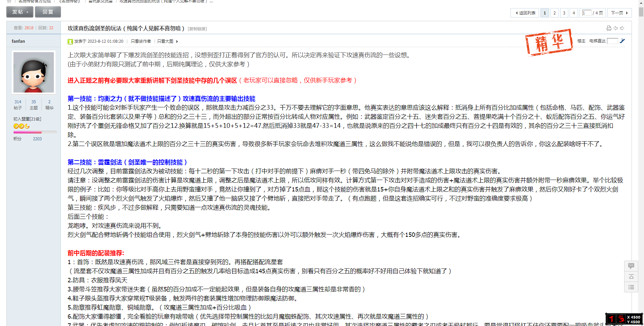Click the quick reply speech bubble icon
Image resolution: width=644 pixels, height=326 pixels.
pyautogui.click(x=631, y=266)
